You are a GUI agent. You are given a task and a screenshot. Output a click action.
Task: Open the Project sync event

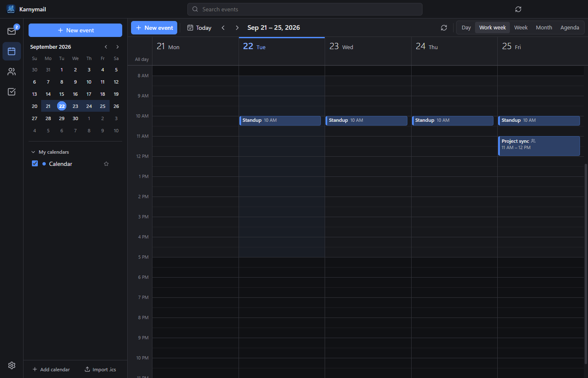pos(539,146)
